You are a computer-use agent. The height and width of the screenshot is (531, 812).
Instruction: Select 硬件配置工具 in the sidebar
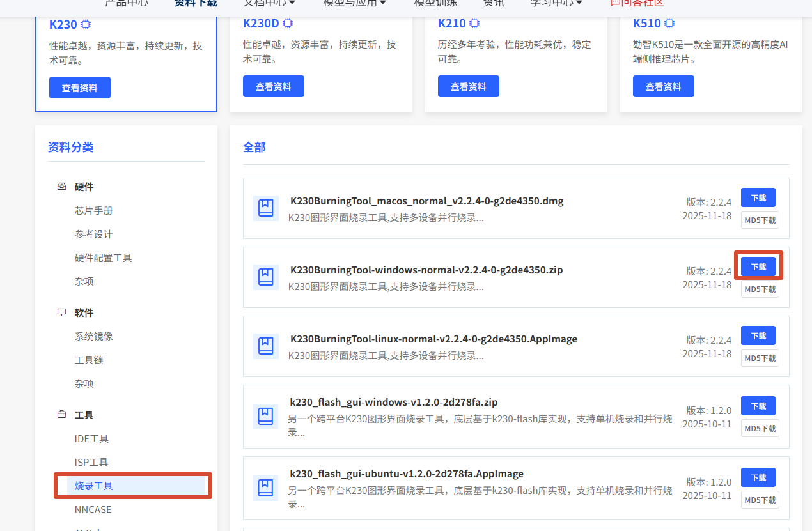coord(104,258)
